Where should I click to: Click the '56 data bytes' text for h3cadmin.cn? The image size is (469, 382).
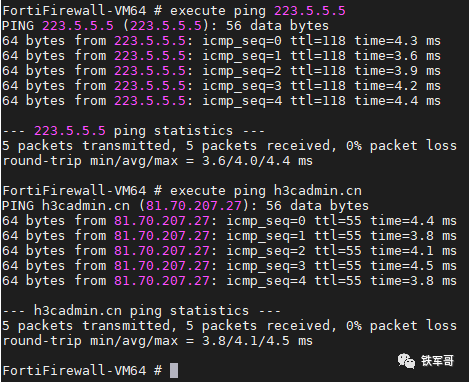(317, 205)
